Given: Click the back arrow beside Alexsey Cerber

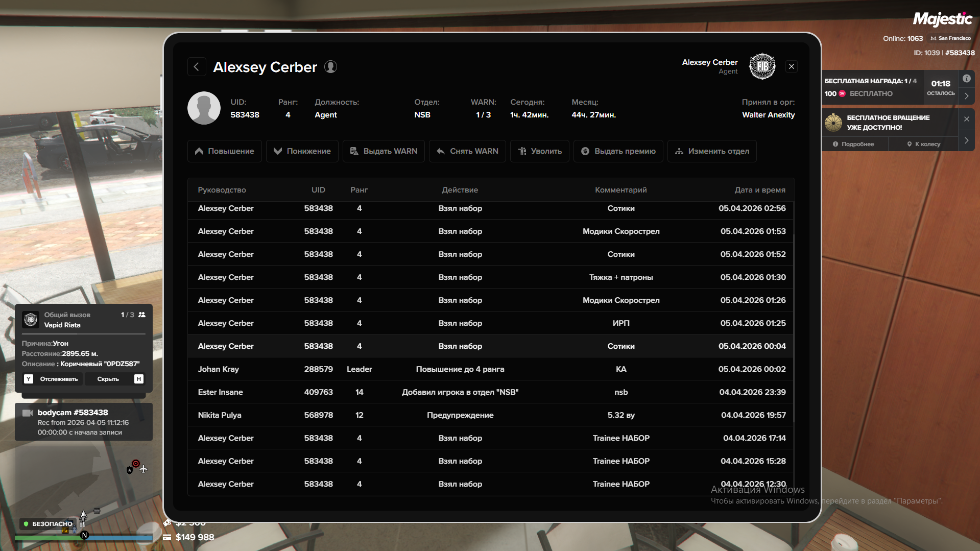Looking at the screenshot, I should (x=197, y=67).
